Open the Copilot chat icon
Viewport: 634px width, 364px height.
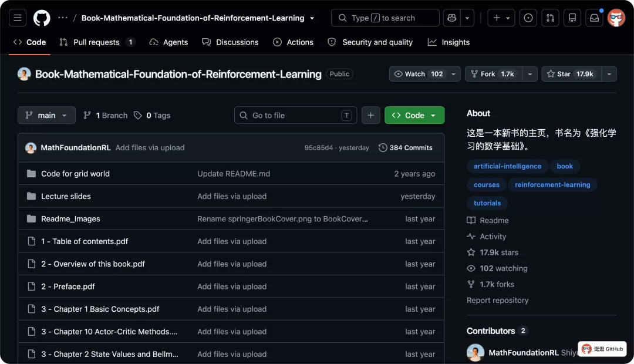pos(451,18)
